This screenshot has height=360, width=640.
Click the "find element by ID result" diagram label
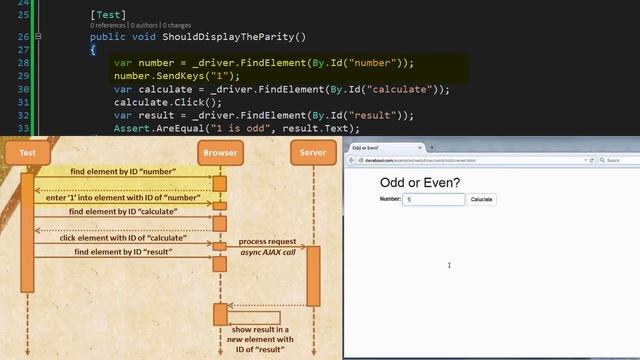pyautogui.click(x=123, y=252)
